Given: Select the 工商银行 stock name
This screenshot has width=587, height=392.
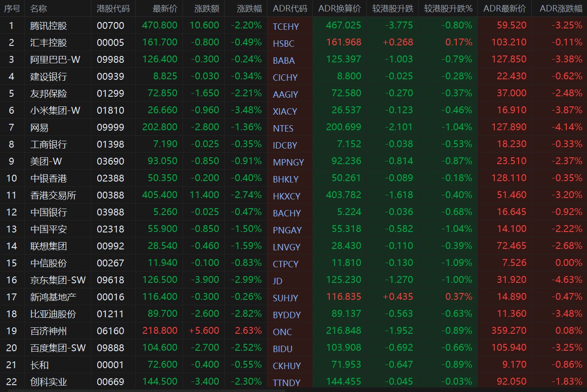Looking at the screenshot, I should point(49,144).
